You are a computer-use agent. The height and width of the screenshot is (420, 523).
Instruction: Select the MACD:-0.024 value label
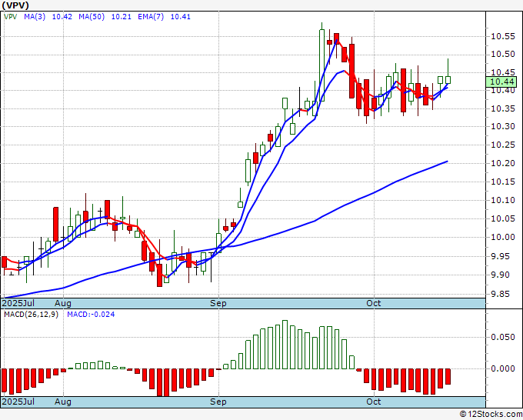pyautogui.click(x=91, y=315)
